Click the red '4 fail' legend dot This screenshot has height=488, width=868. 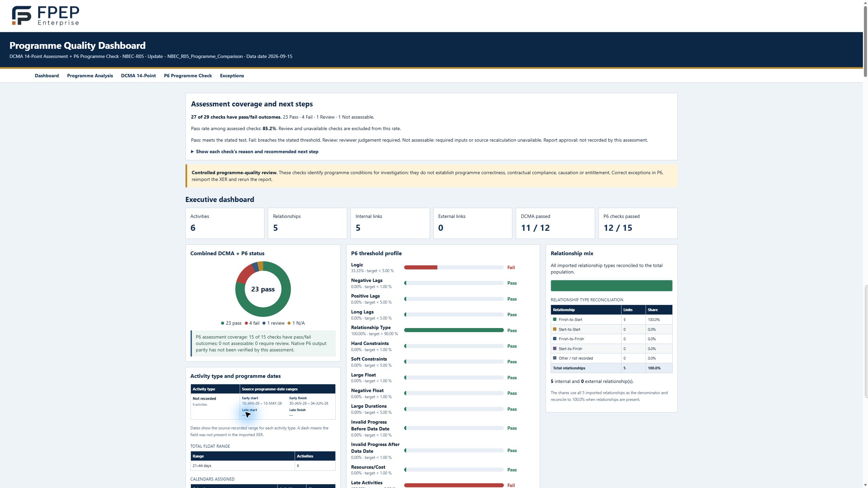[246, 323]
